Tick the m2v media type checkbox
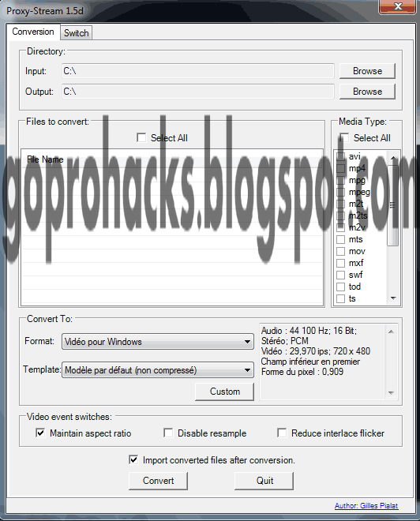This screenshot has width=420, height=521. pos(340,227)
